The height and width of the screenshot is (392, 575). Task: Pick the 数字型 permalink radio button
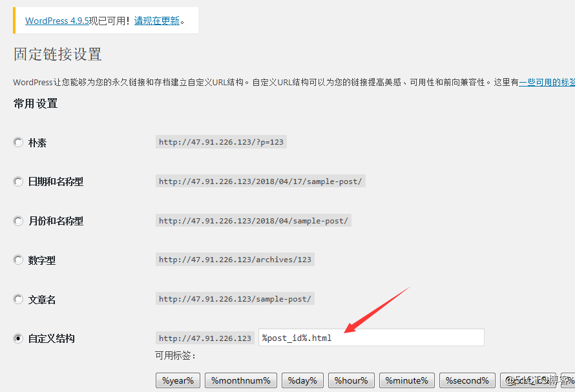18,260
